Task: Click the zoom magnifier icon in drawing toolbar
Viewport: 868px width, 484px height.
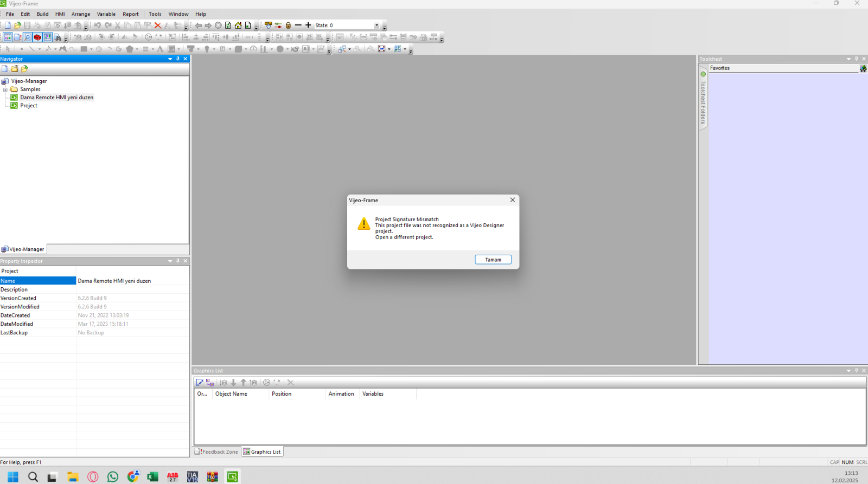Action: (342, 49)
